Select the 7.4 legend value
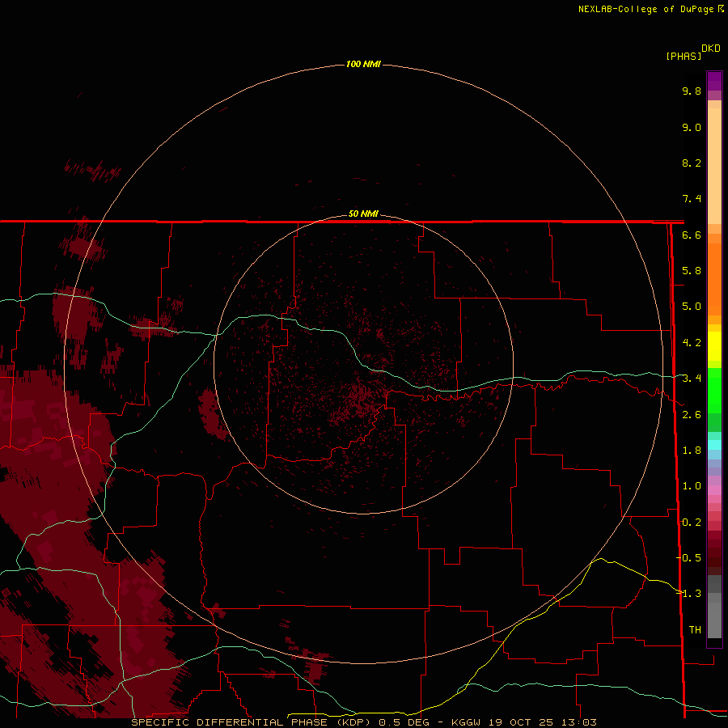Screen dimensions: 728x728 coord(692,199)
